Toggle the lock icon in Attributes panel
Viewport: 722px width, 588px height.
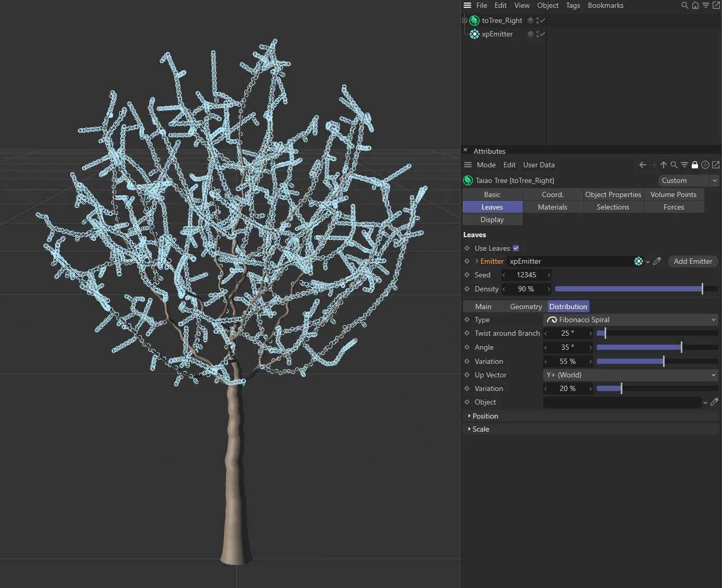pyautogui.click(x=694, y=165)
